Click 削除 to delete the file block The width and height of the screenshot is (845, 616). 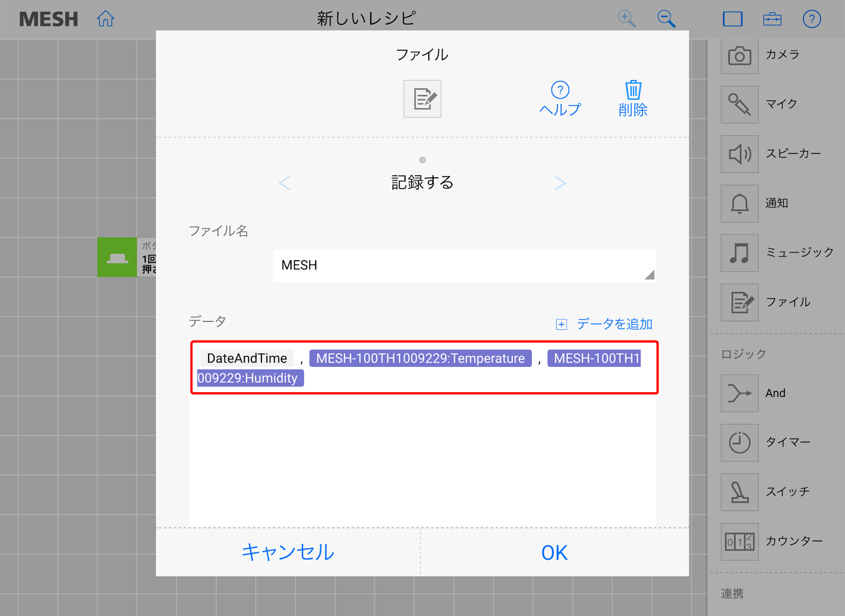click(x=633, y=99)
